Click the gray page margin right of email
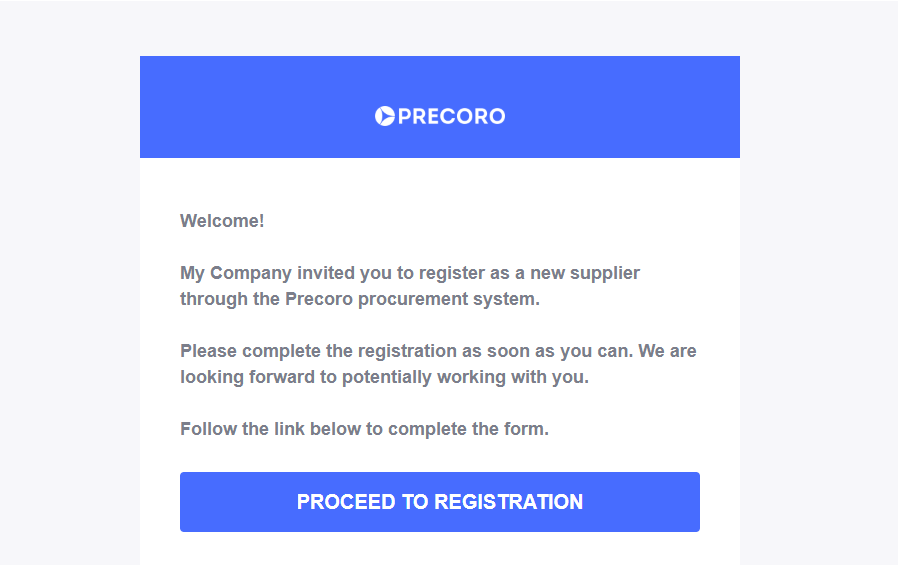 pos(819,309)
